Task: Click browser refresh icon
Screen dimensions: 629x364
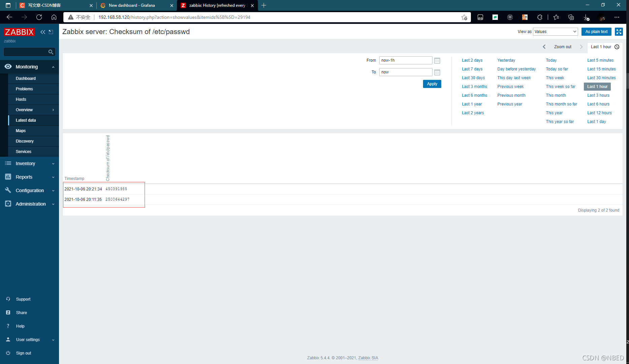Action: (x=39, y=17)
